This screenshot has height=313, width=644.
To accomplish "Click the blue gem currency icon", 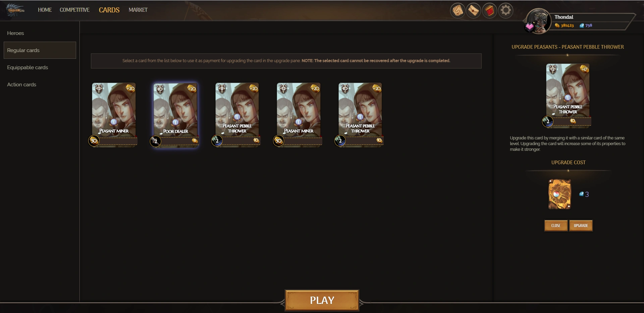I will click(x=582, y=26).
